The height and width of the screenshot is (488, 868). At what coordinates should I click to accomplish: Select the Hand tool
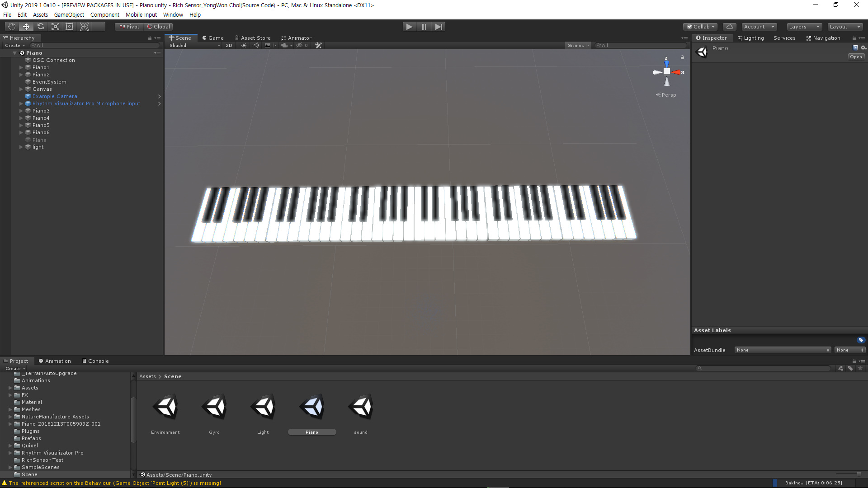coord(12,27)
